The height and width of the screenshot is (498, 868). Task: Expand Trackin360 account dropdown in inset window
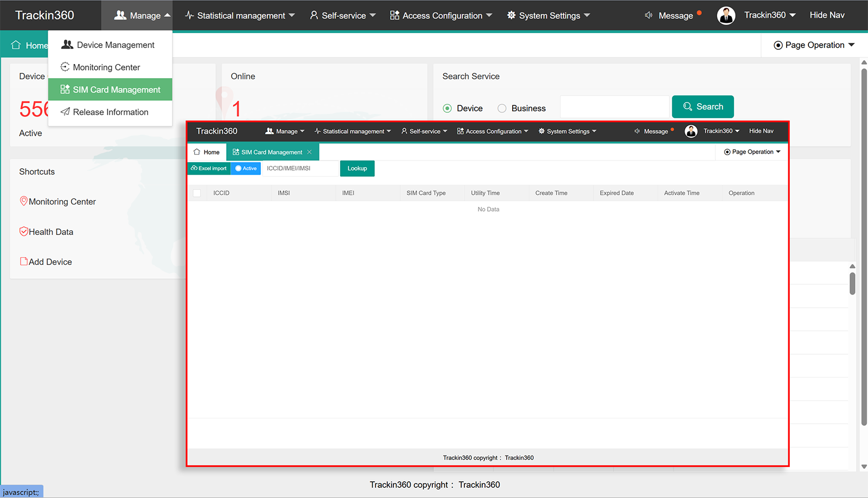[x=722, y=131]
